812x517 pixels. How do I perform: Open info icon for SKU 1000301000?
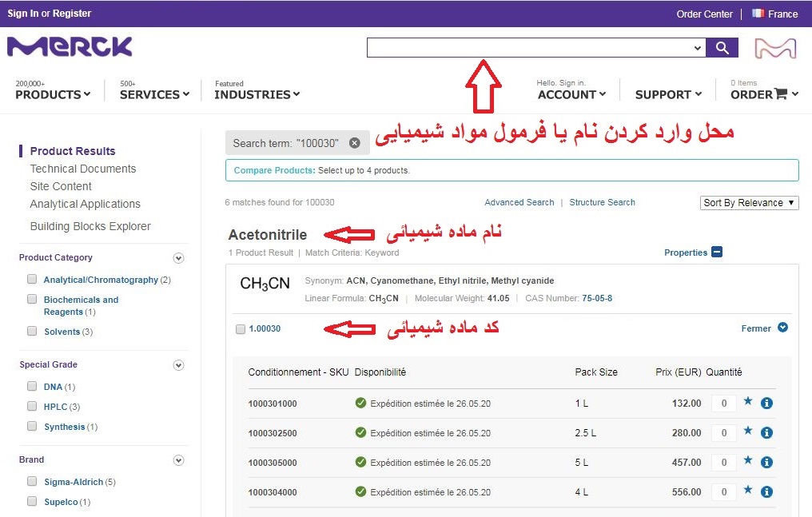coord(767,404)
